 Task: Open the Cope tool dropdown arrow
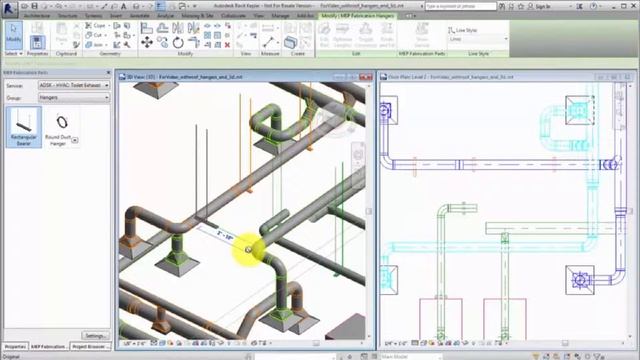[109, 25]
